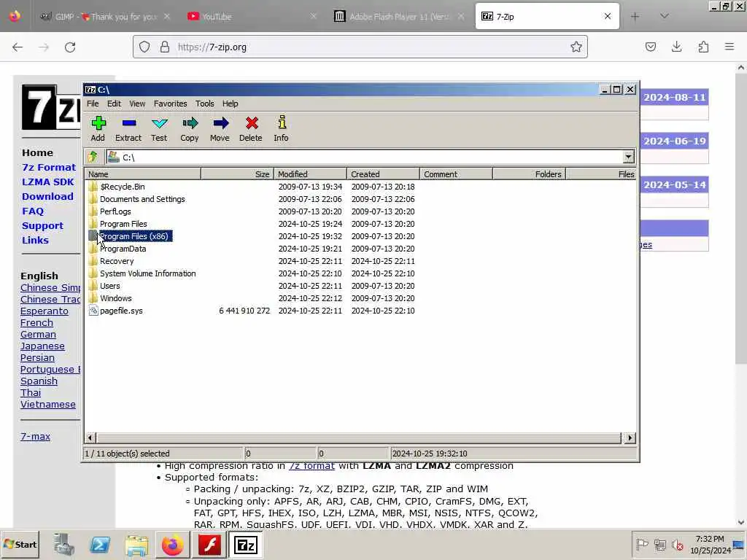This screenshot has width=747, height=560.
Task: Open the Help menu
Action: (x=230, y=104)
